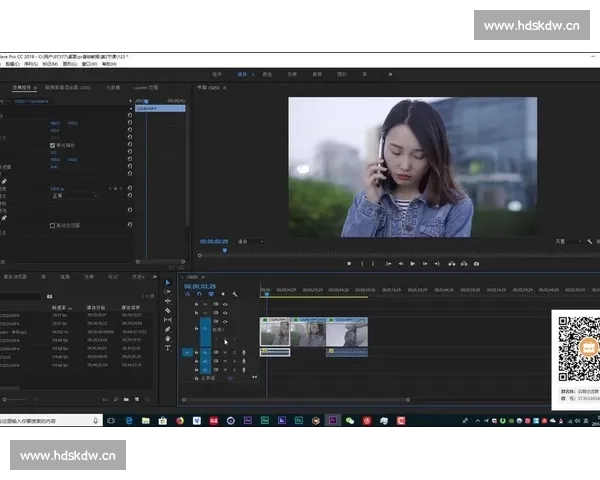Click the Go to Out point button
Screen dimensions: 600x480
pyautogui.click(x=437, y=264)
